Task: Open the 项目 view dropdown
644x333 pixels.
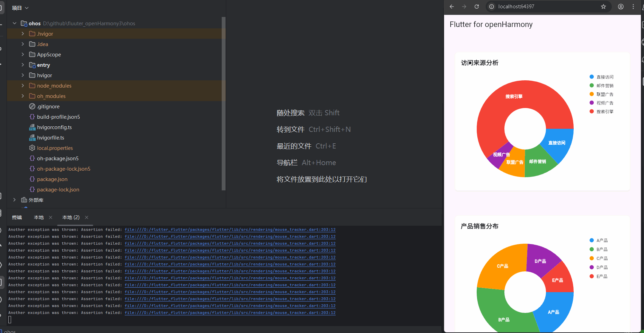Action: [x=20, y=7]
